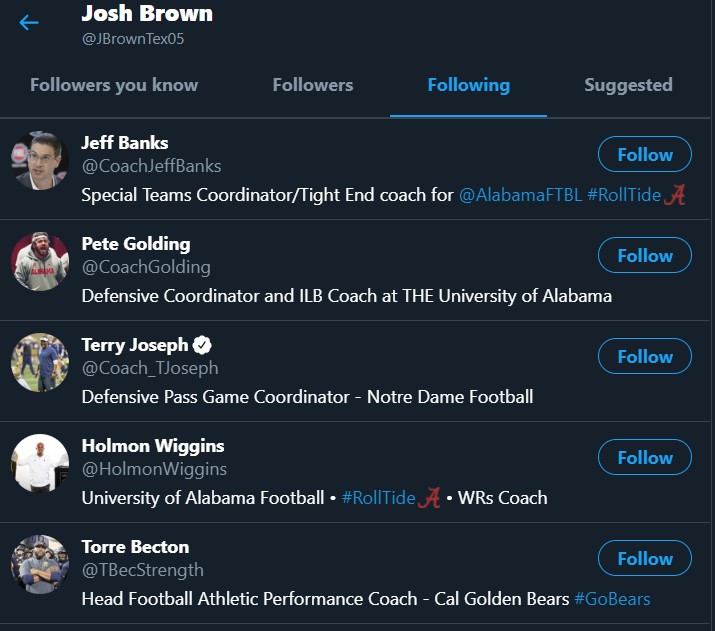Screen dimensions: 715x631
Task: Open Torre Becton profile picture
Action: [x=40, y=565]
